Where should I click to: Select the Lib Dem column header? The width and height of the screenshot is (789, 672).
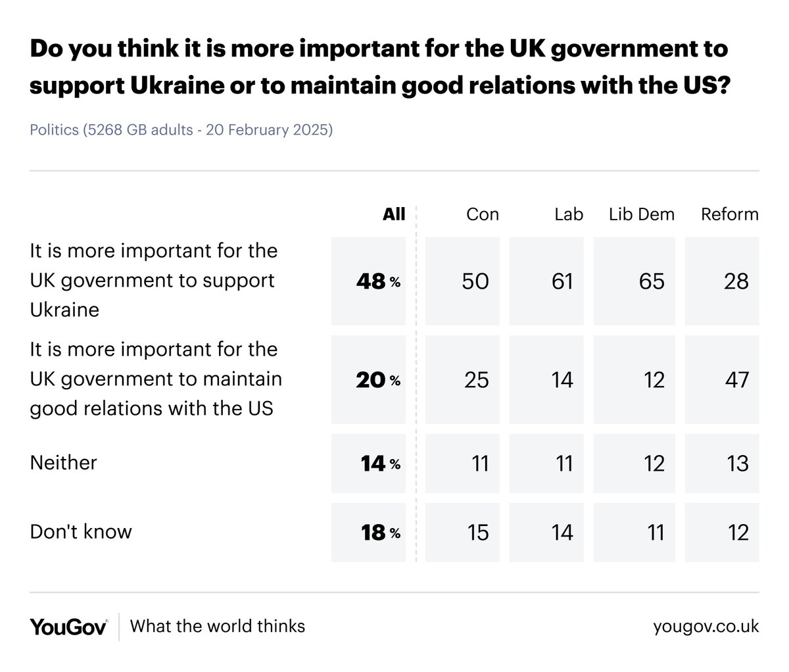coord(642,214)
